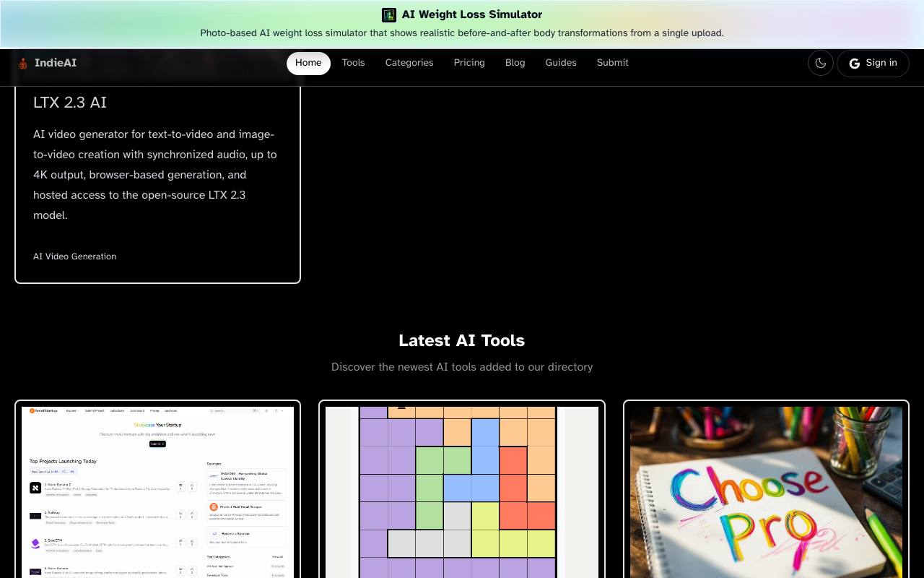Click the IndieAI logo icon
The width and height of the screenshot is (924, 578).
point(23,64)
